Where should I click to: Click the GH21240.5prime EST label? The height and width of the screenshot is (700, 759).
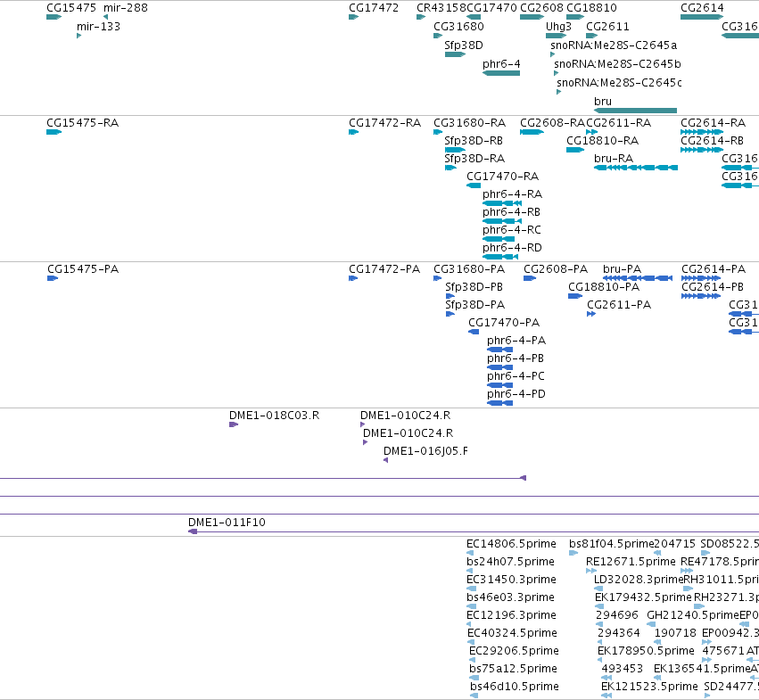point(693,616)
